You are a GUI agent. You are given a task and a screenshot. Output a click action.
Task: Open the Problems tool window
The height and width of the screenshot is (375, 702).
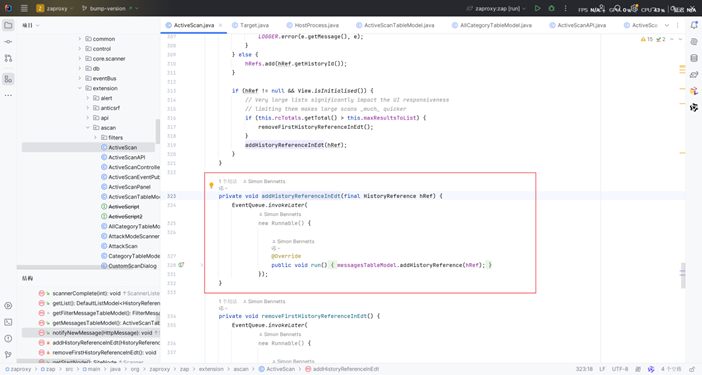(x=8, y=338)
